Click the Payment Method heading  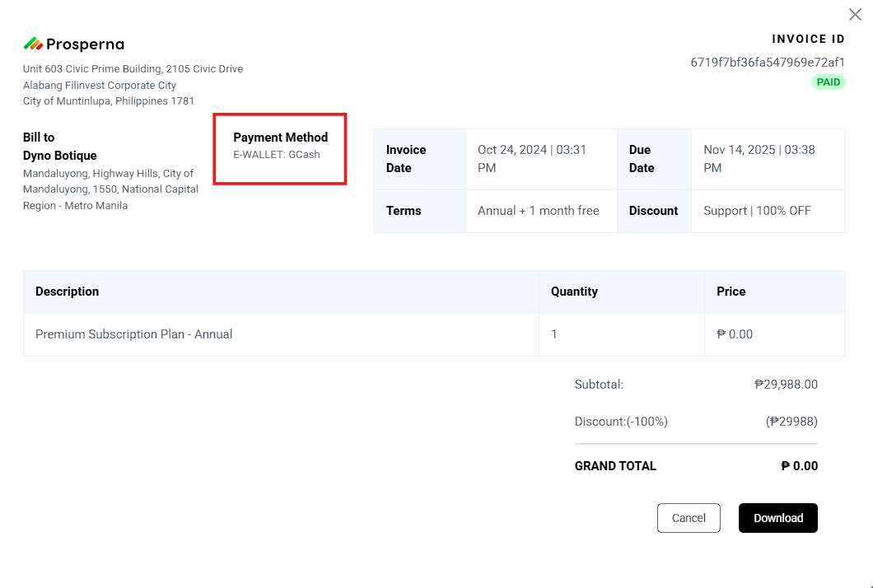[x=280, y=138]
